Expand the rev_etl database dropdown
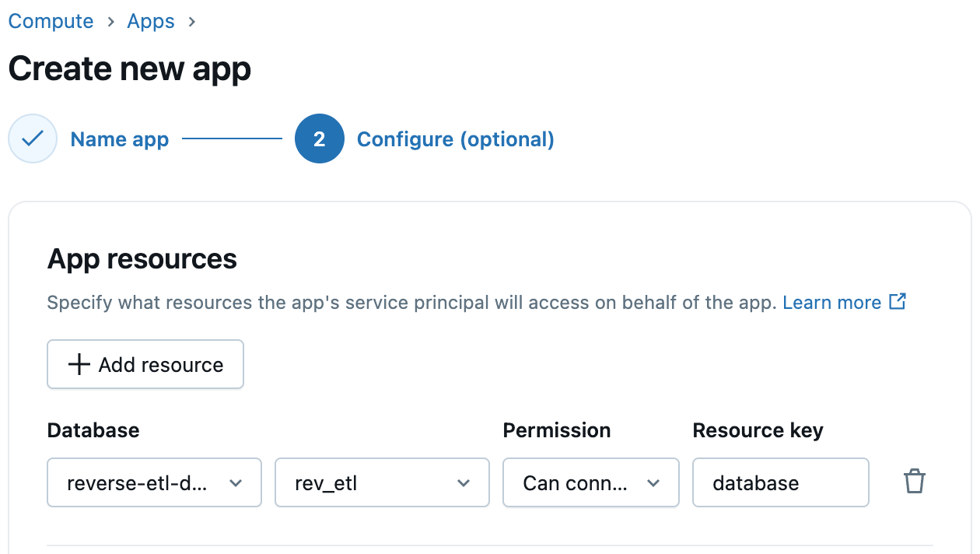This screenshot has width=980, height=554. [382, 483]
